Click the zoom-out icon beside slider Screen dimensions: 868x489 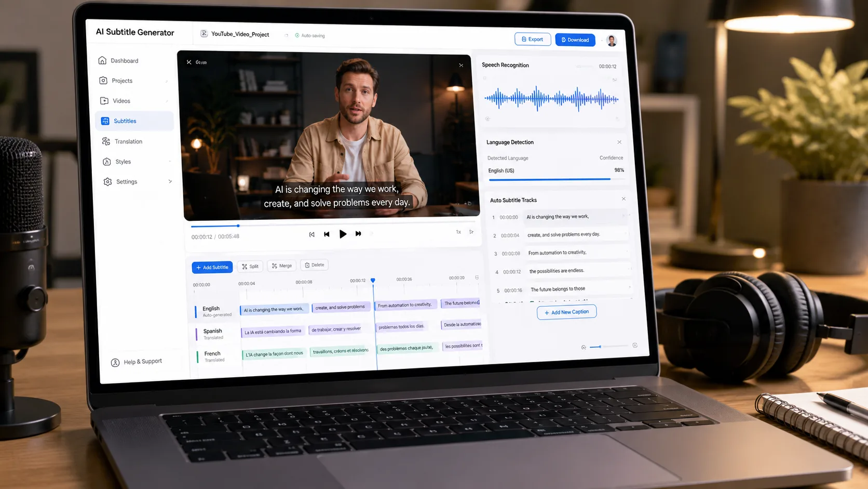[584, 347]
